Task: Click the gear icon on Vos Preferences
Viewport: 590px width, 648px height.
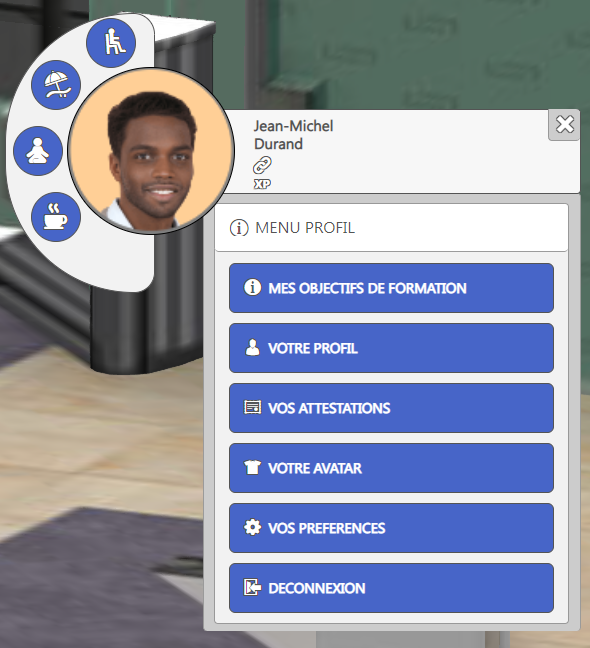Action: (252, 528)
